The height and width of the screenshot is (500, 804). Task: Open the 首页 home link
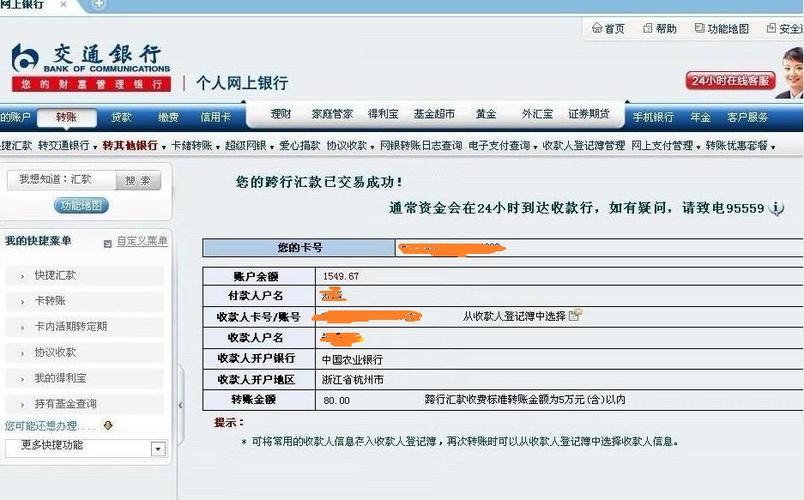tap(608, 29)
